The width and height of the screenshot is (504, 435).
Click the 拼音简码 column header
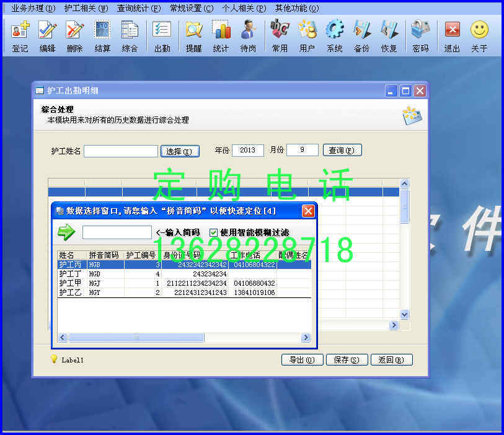pyautogui.click(x=106, y=255)
